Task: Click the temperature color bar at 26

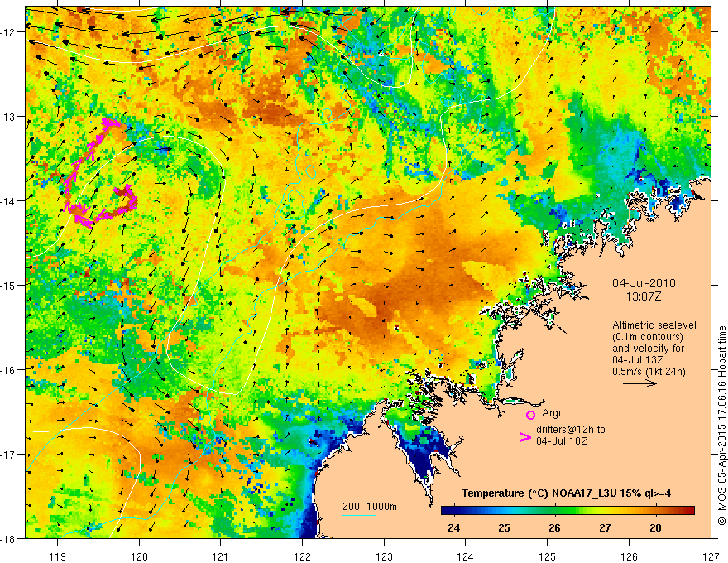Action: (554, 511)
